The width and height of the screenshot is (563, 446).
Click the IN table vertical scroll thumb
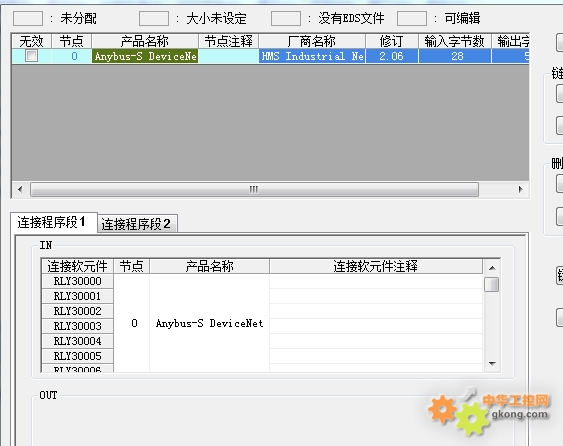coord(492,284)
